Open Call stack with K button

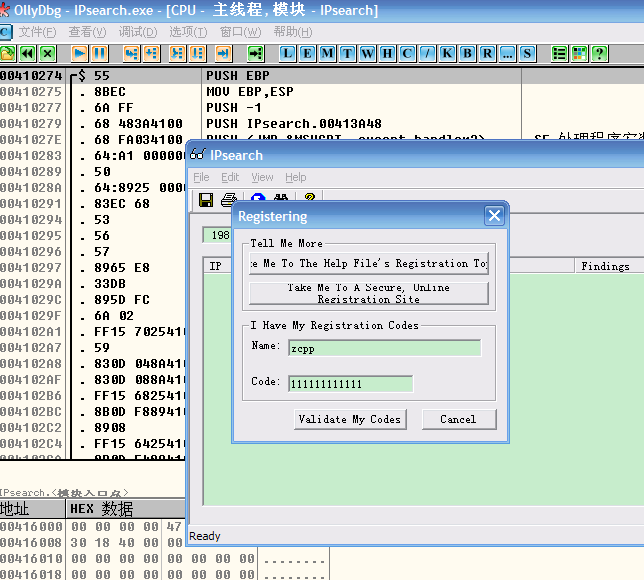447,54
